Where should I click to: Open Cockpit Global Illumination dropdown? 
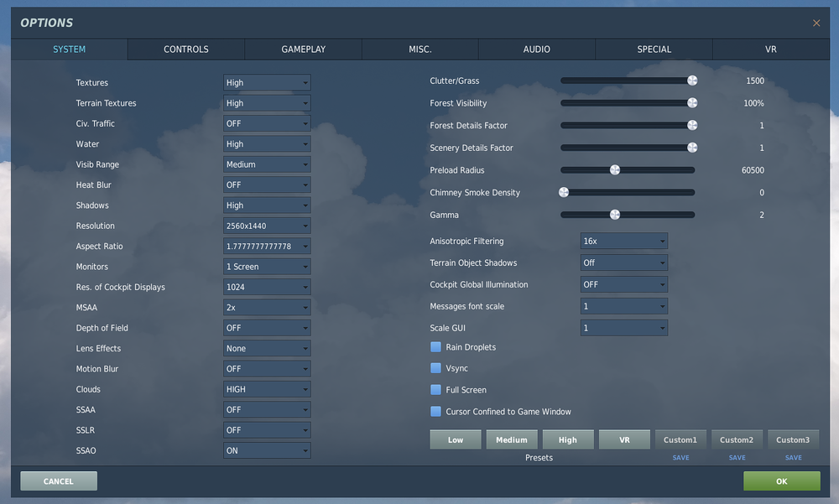tap(624, 284)
